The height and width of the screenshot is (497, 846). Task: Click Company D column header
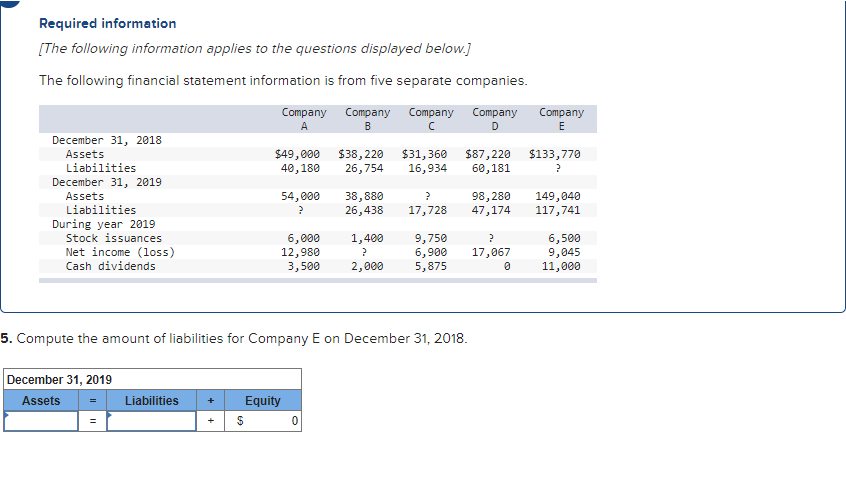click(495, 119)
